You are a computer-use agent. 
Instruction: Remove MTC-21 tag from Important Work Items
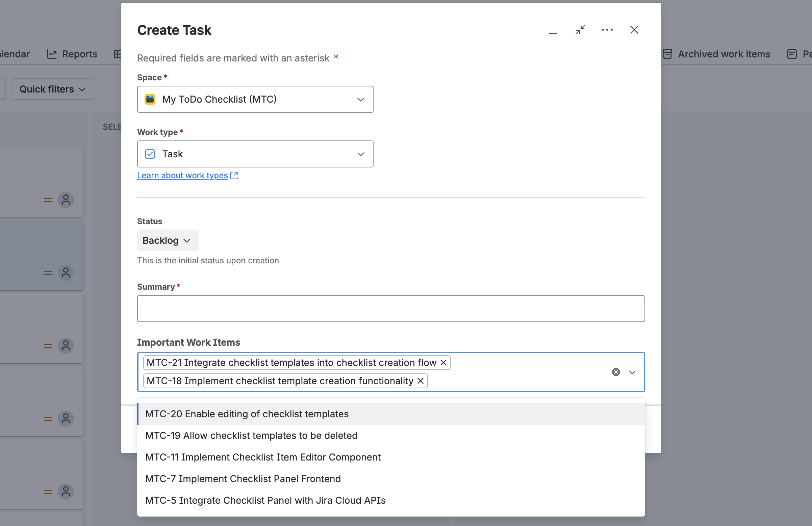point(443,363)
